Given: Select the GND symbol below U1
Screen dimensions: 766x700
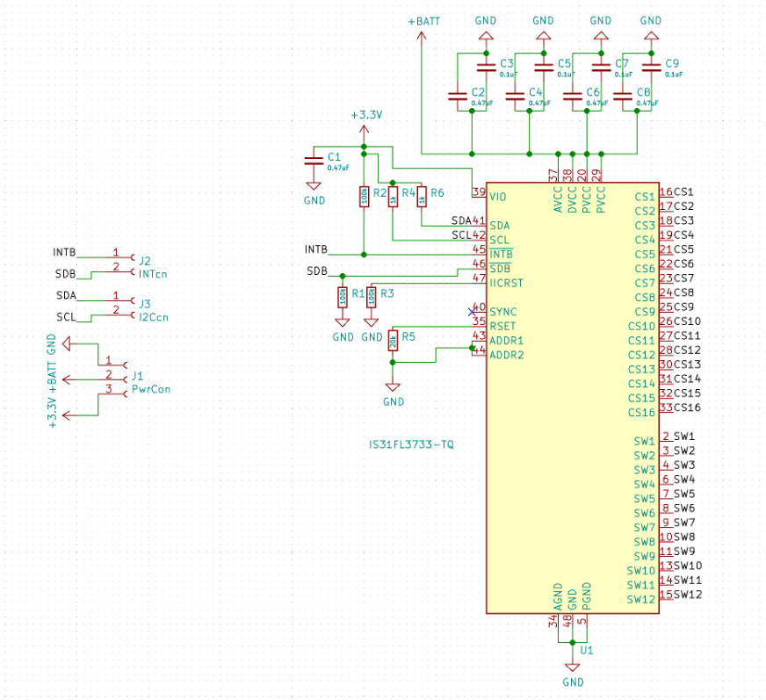Looking at the screenshot, I should coord(573,668).
